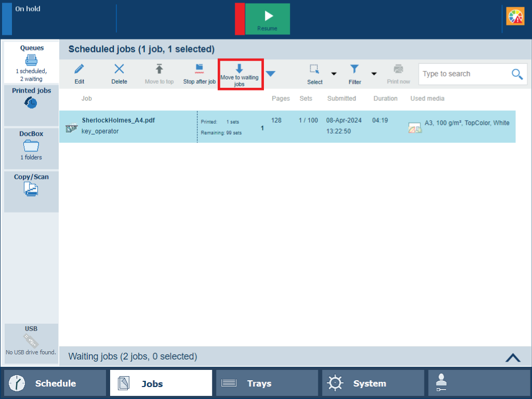The width and height of the screenshot is (532, 399).
Task: Expand the Select dropdown arrow
Action: pyautogui.click(x=334, y=74)
